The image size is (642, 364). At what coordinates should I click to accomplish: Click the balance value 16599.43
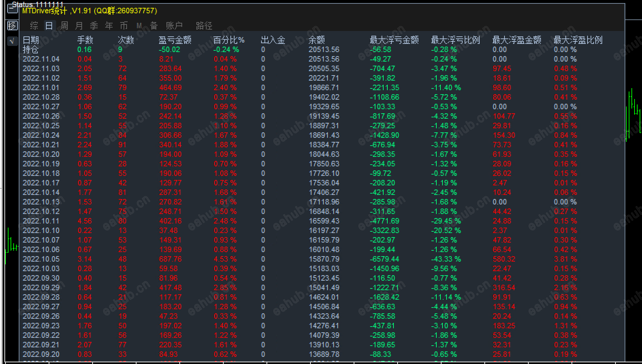(x=324, y=221)
